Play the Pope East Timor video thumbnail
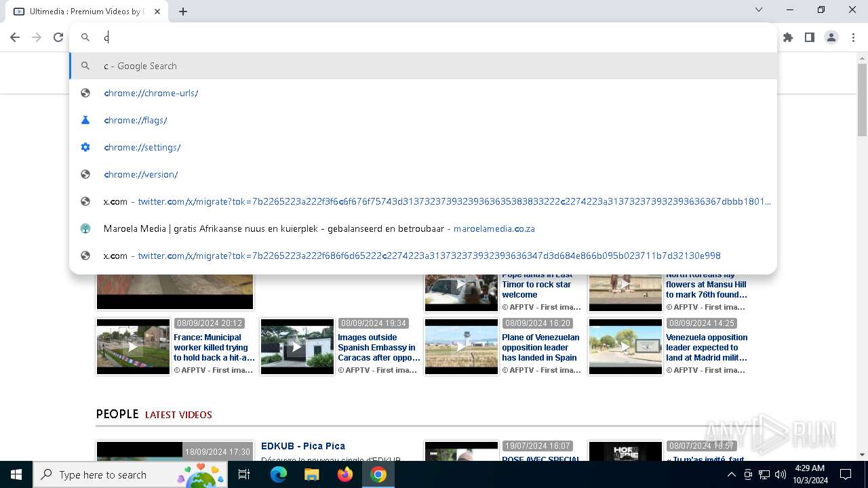Viewport: 868px width, 488px height. [461, 291]
